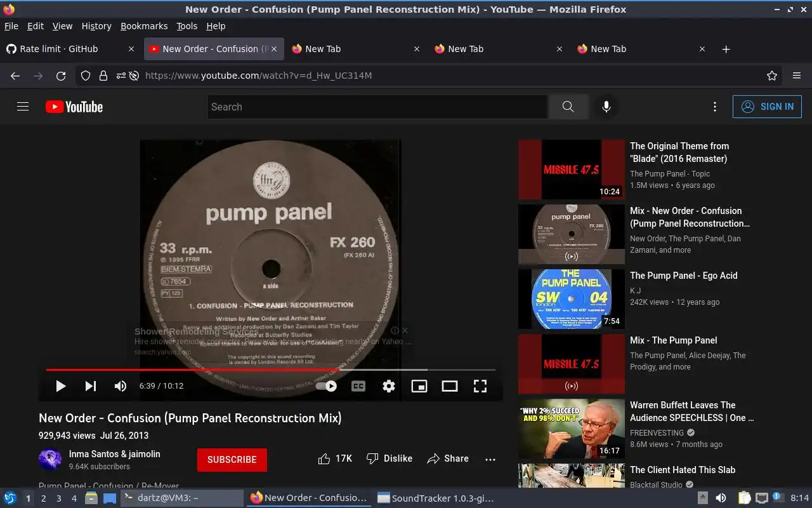This screenshot has width=812, height=508.
Task: Open a new tab with plus button
Action: (x=726, y=49)
